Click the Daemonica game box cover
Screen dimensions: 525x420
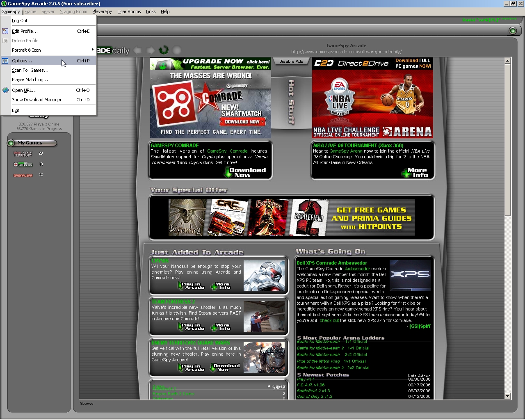[x=187, y=217]
